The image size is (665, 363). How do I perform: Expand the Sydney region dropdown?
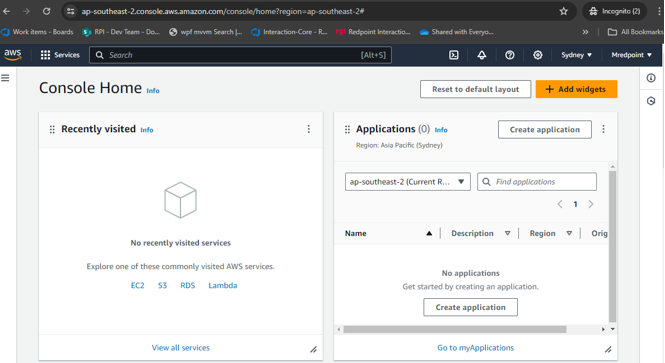(576, 55)
